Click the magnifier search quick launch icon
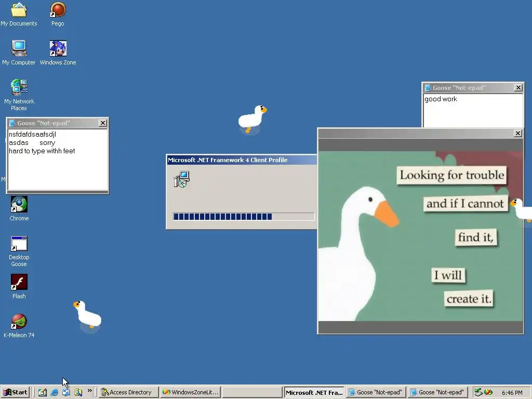The height and width of the screenshot is (399, 532). (78, 392)
